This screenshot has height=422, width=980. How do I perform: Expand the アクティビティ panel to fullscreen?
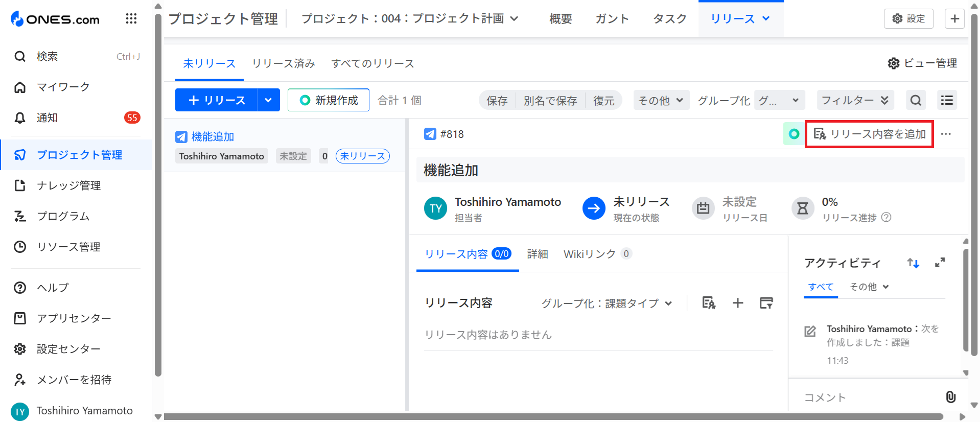click(940, 263)
